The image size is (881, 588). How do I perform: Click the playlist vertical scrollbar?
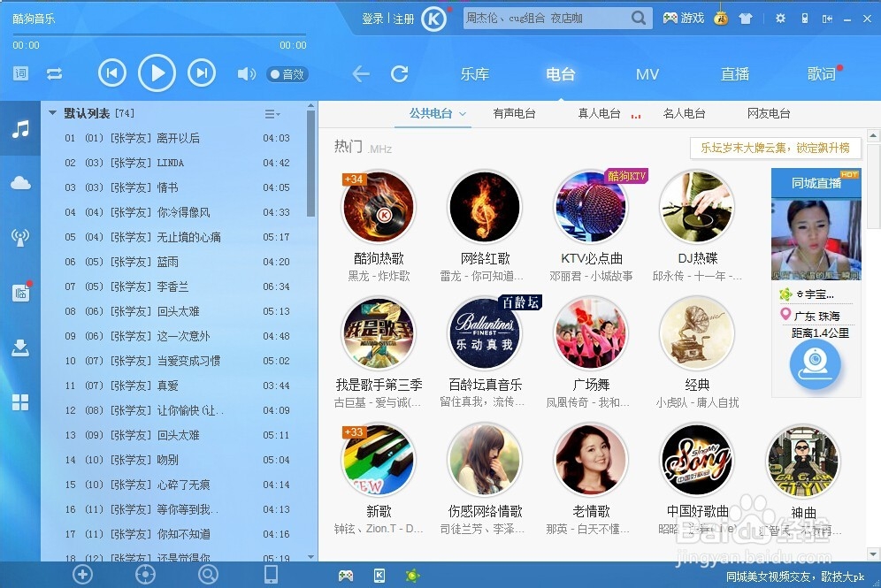tap(310, 163)
